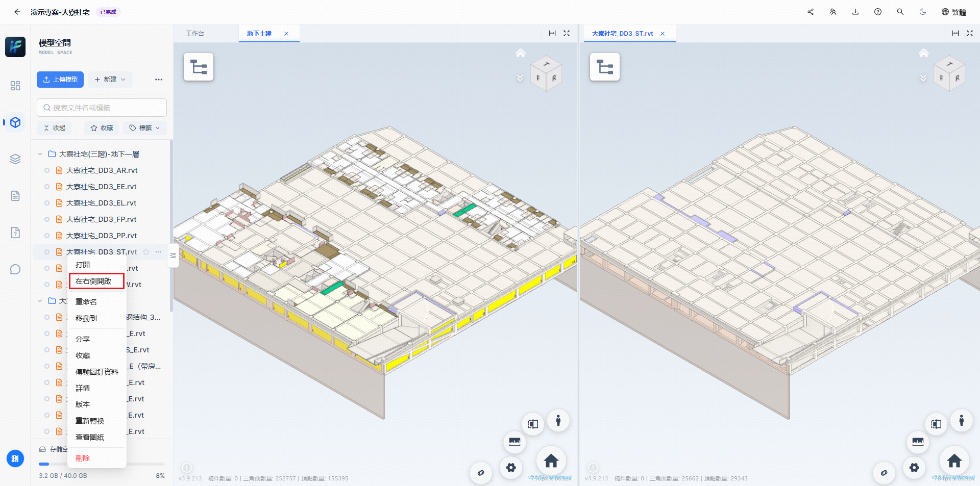The height and width of the screenshot is (486, 980).
Task: Open the more options ellipsis near 新建
Action: click(159, 80)
